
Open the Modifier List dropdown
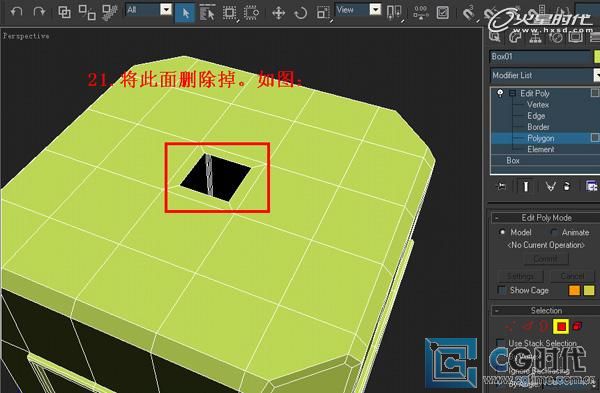click(x=545, y=75)
